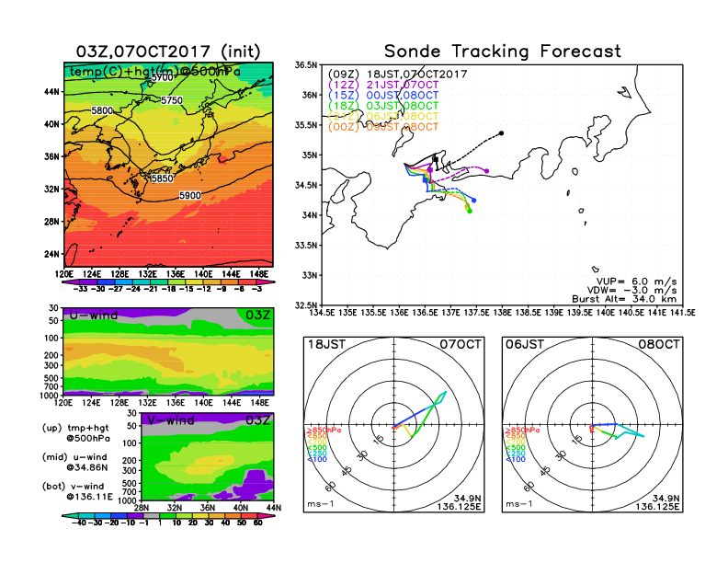Click the '18JST' hodograph label
This screenshot has height=563, width=728.
click(x=327, y=345)
